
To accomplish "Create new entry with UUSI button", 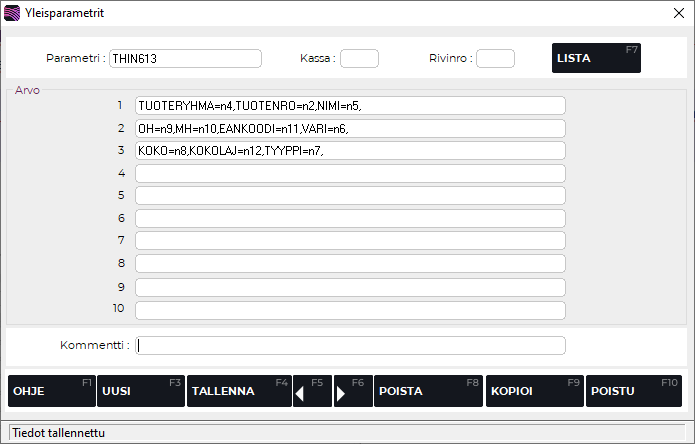I will (140, 392).
